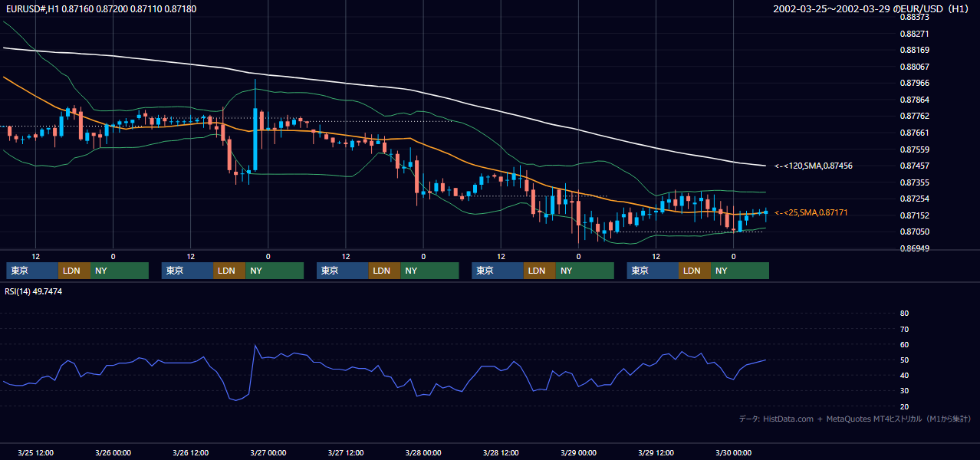This screenshot has width=980, height=460.
Task: Select the 0.87559 price level label
Action: pyautogui.click(x=914, y=149)
